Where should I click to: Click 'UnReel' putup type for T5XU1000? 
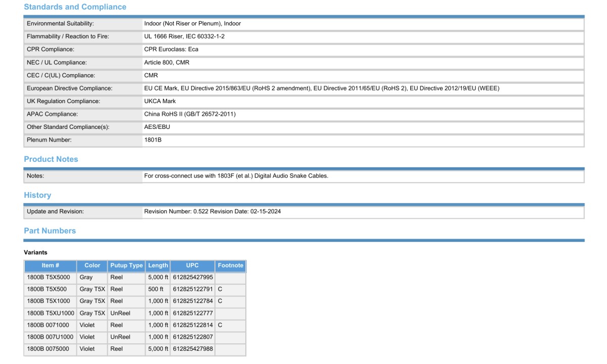[x=120, y=313]
